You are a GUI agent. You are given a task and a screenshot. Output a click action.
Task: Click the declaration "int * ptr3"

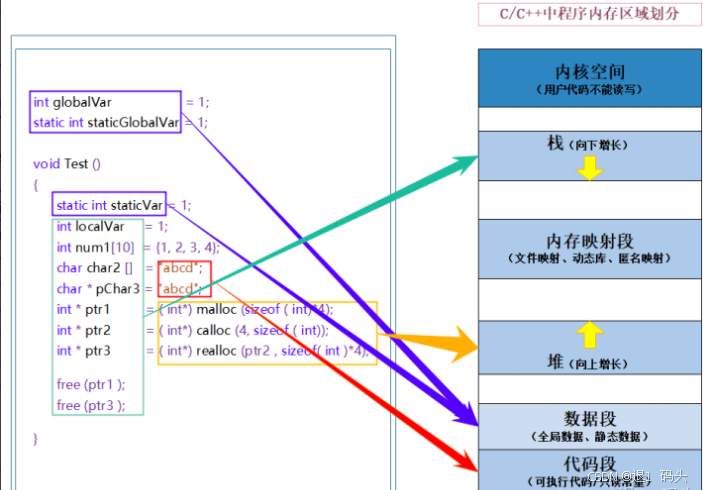point(83,351)
